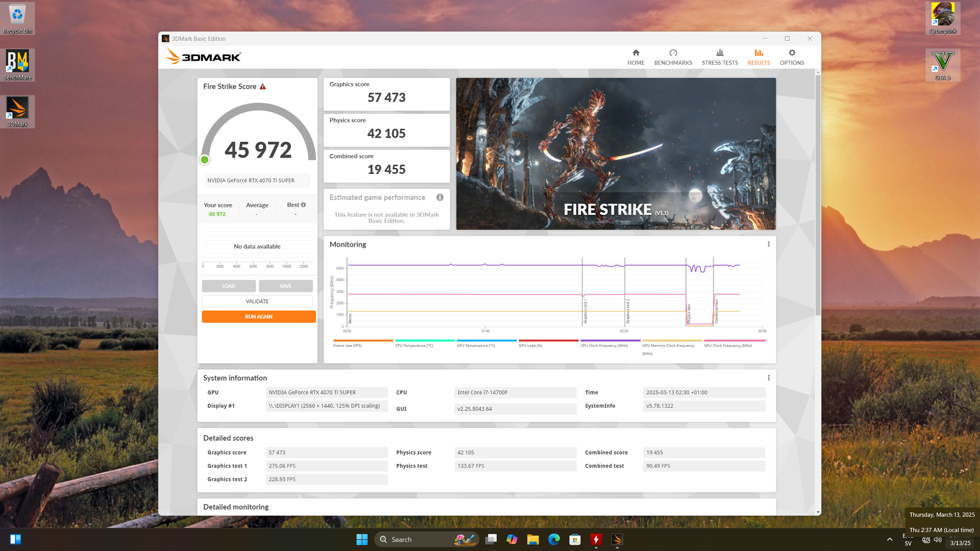Click the SAVE button
980x551 pixels.
pos(286,286)
